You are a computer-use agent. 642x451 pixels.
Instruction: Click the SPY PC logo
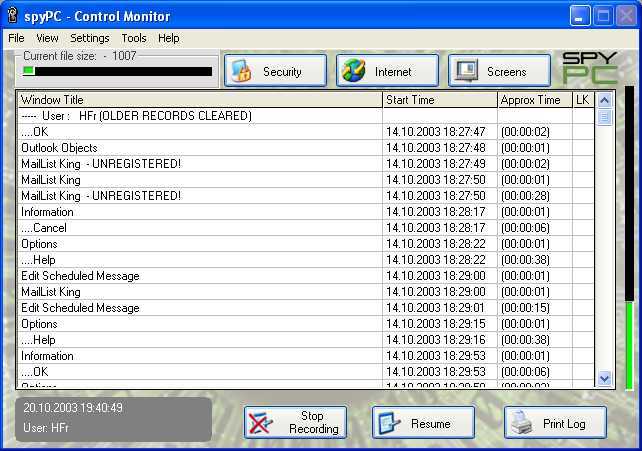coord(590,68)
